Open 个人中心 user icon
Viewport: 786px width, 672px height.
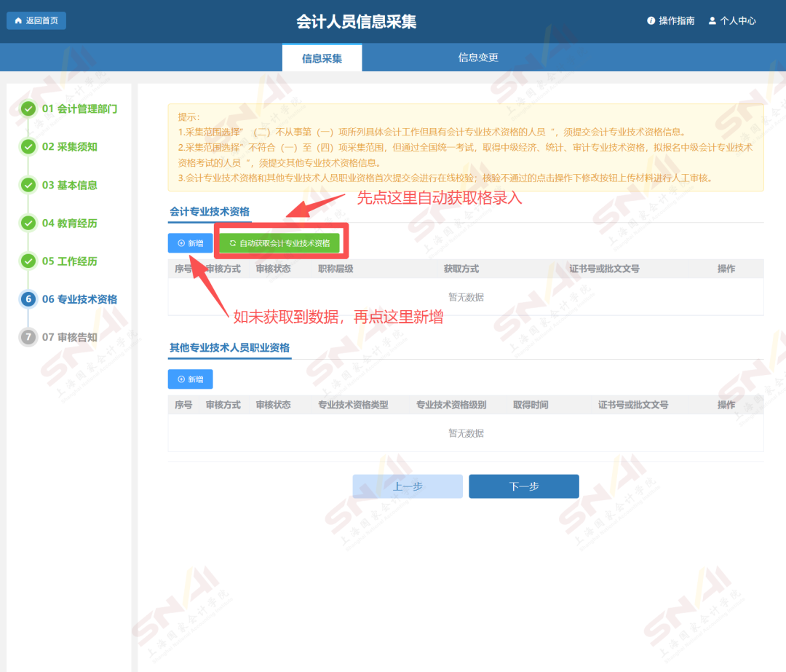point(712,21)
